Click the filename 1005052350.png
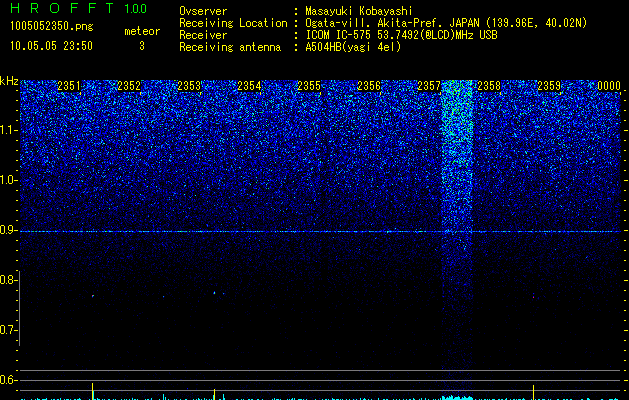Screen dimensions: 629x400 [51, 26]
